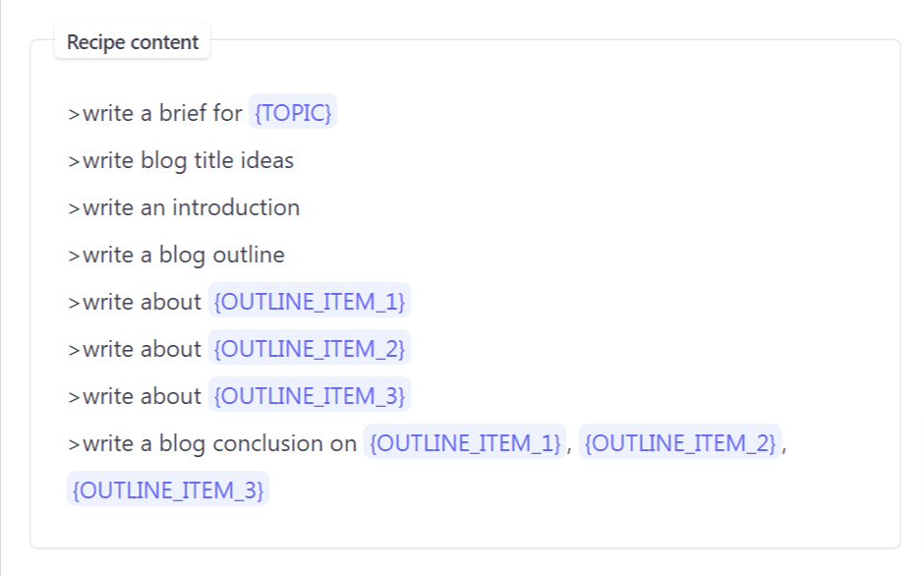Click the '>' marker before 'write a brief'
Viewport: 924px width, 576px height.
click(x=74, y=114)
